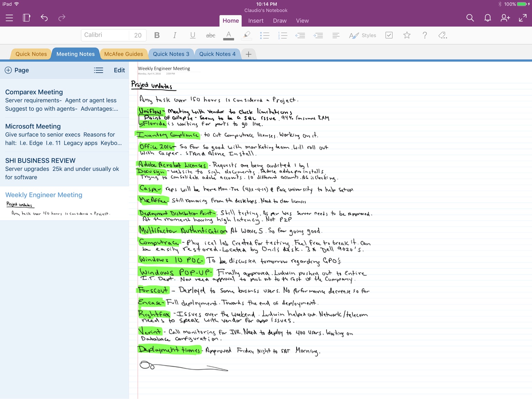Select the Weekly Engineer Meeting page
The height and width of the screenshot is (399, 532).
(x=64, y=203)
